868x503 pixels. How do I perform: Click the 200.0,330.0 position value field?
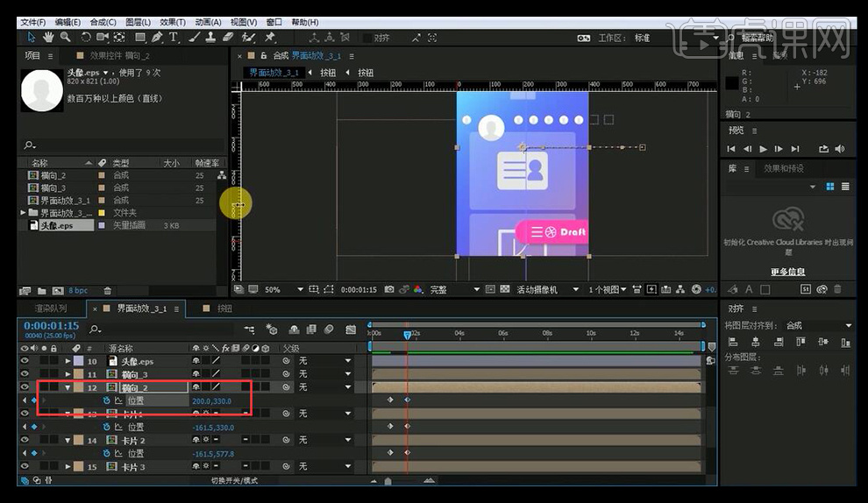(212, 400)
